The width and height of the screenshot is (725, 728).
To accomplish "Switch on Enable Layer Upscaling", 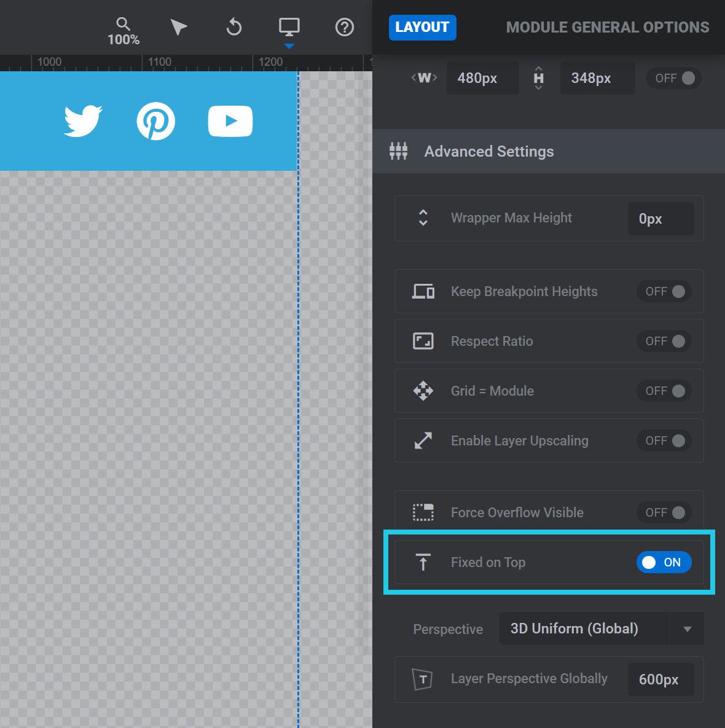I will [x=664, y=440].
